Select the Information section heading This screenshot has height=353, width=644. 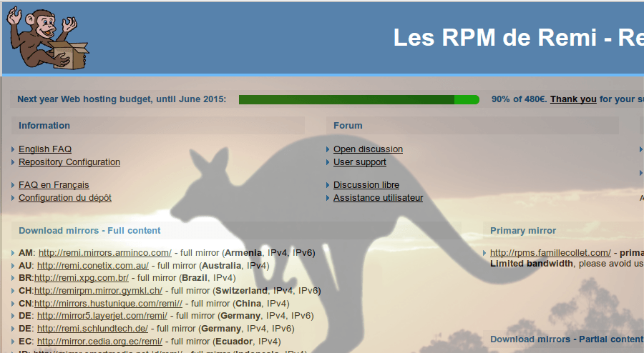pyautogui.click(x=44, y=126)
